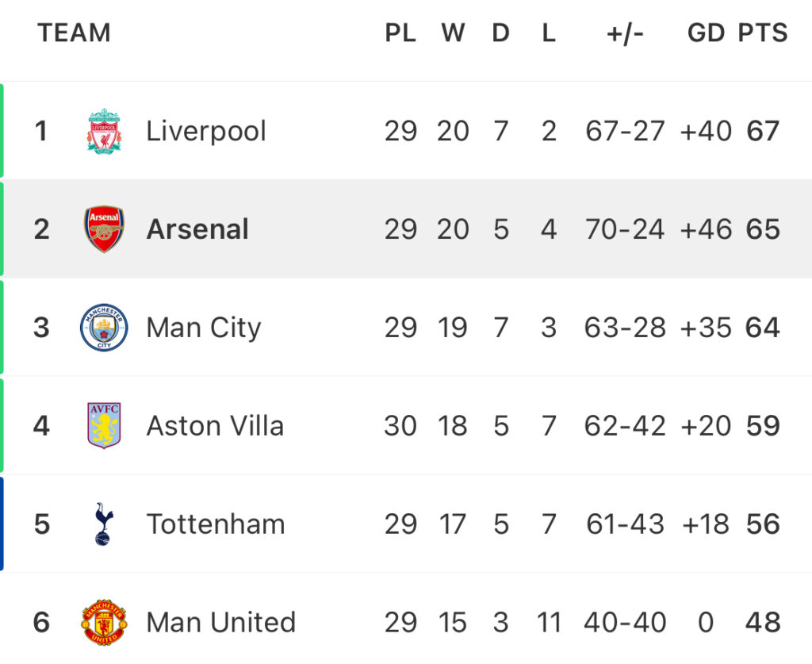Click the W column header

tap(453, 33)
